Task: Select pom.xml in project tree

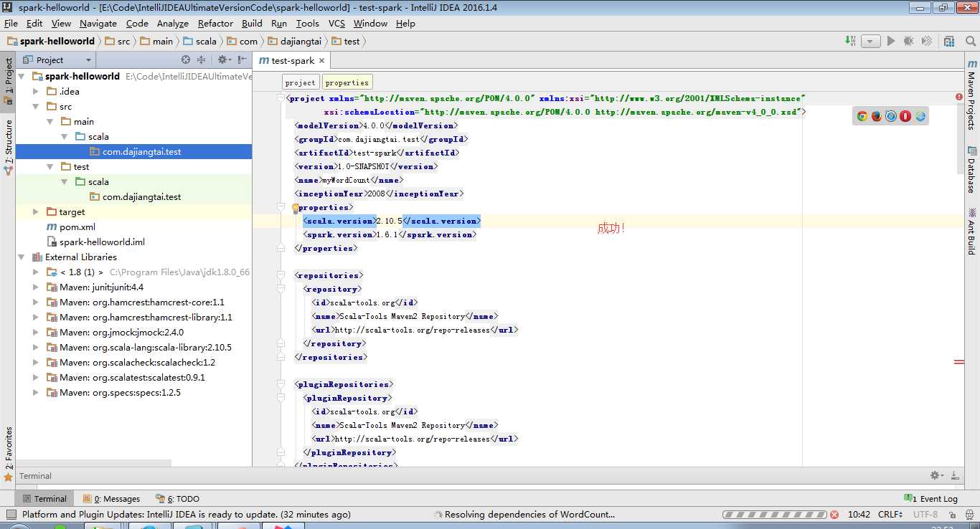Action: (x=77, y=227)
